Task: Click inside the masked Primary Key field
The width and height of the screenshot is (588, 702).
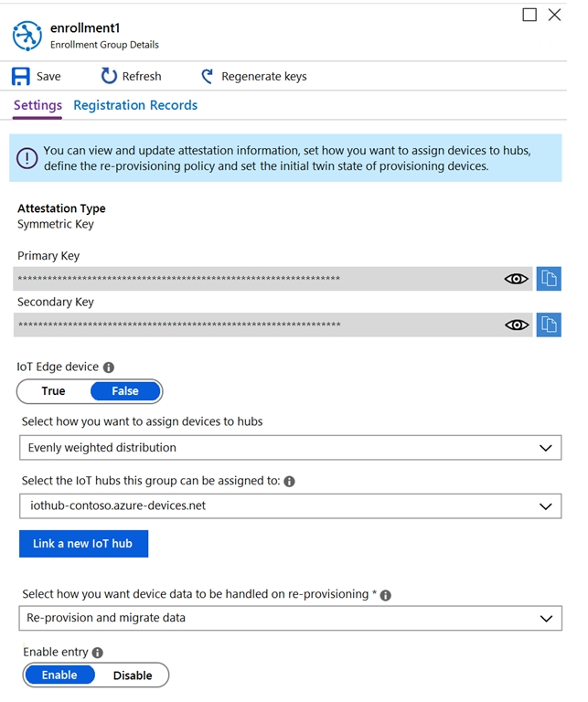Action: [258, 279]
